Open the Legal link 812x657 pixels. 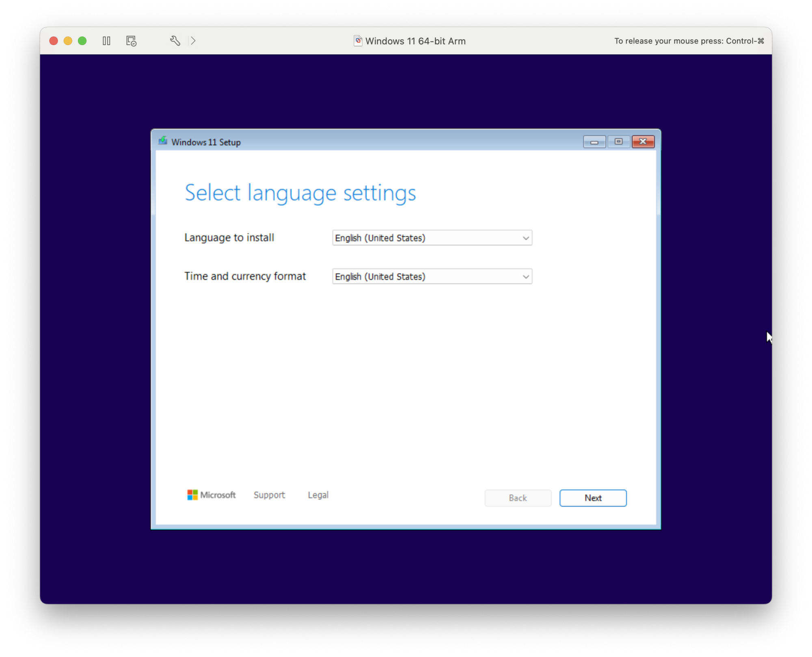[318, 495]
